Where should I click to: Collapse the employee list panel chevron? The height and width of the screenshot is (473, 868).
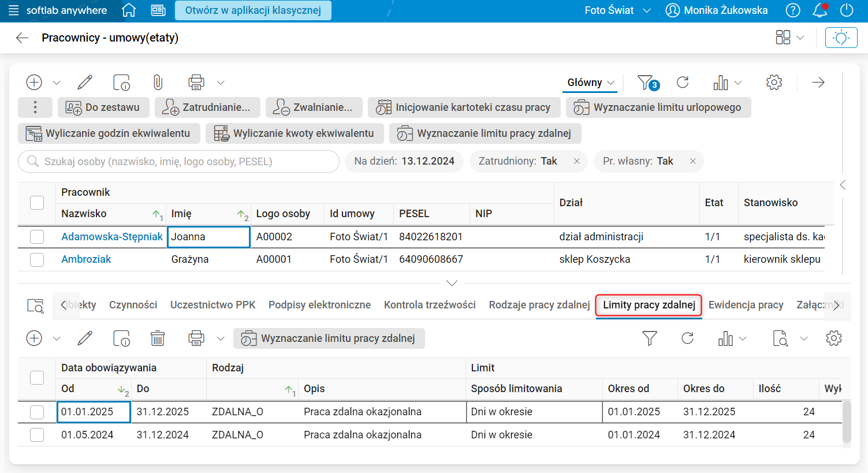coord(452,283)
